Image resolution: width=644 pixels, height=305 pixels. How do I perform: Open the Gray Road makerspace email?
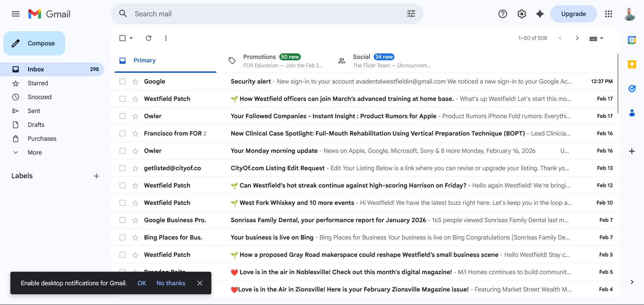pos(365,255)
